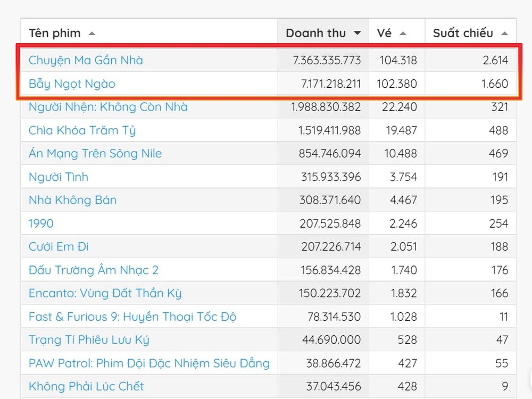The image size is (532, 399).
Task: Click Suất chiếu column sort arrow
Action: pos(504,34)
